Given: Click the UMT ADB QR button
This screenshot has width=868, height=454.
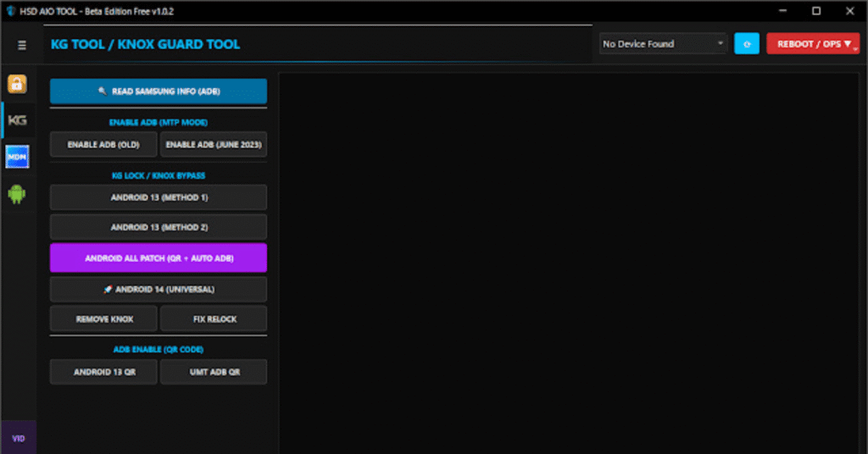Looking at the screenshot, I should (214, 372).
